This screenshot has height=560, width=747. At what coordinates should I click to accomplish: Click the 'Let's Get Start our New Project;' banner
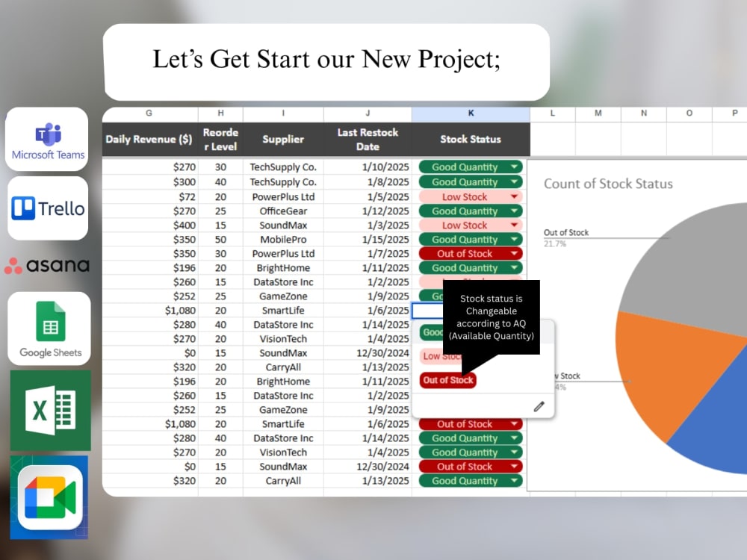pos(326,62)
